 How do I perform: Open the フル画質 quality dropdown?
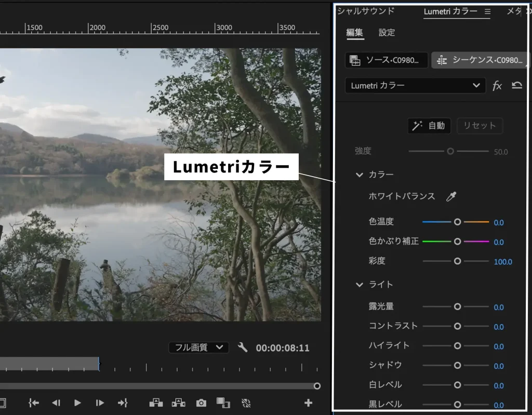198,348
